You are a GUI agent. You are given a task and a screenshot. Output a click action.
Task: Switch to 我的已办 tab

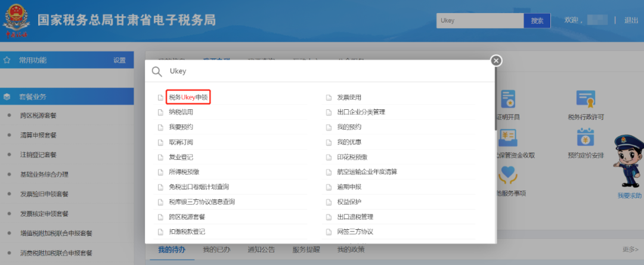[x=216, y=250]
